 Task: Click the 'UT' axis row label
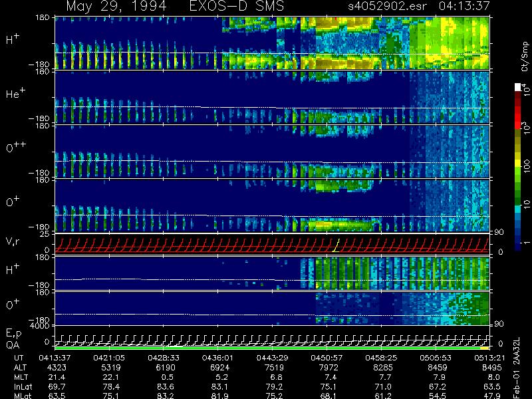tap(19, 358)
